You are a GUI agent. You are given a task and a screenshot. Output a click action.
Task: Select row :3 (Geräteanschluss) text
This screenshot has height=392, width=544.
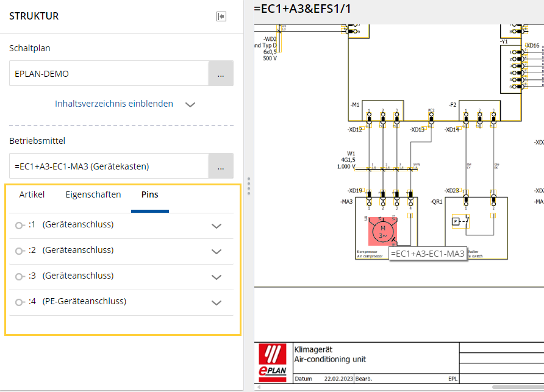(71, 276)
